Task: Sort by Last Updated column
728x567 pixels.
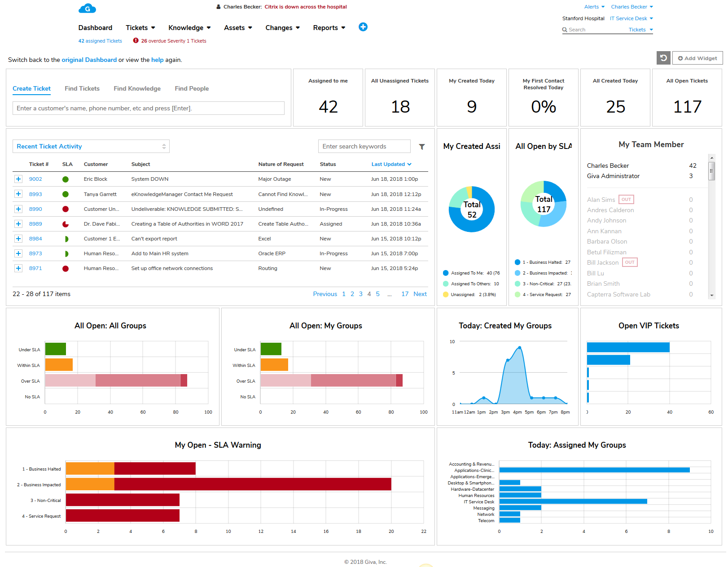Action: coord(391,164)
